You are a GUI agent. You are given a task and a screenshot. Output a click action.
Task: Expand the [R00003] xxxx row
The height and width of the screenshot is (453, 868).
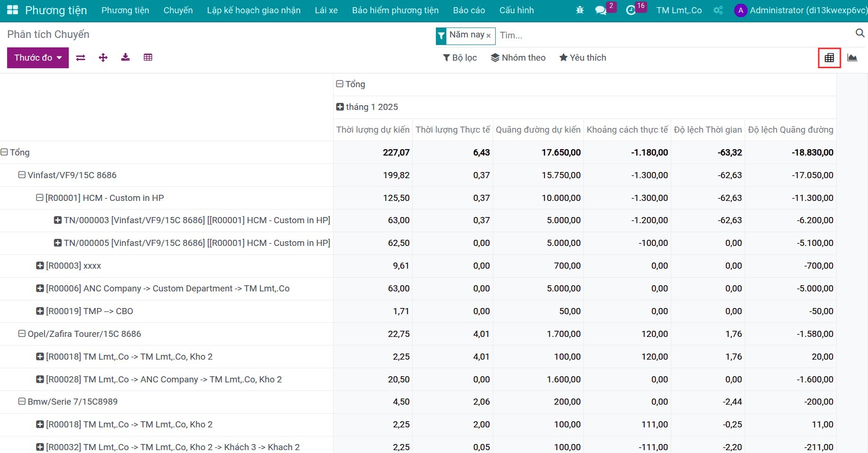coord(69,266)
